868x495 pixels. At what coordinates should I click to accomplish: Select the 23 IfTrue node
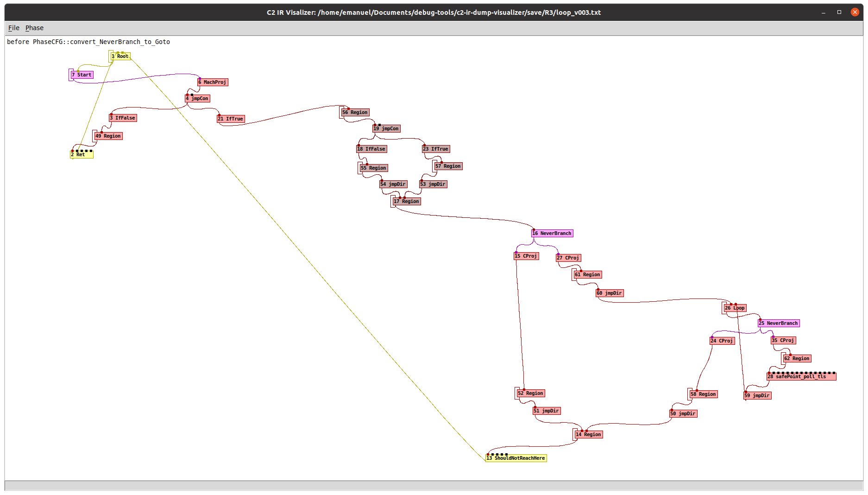(x=436, y=149)
